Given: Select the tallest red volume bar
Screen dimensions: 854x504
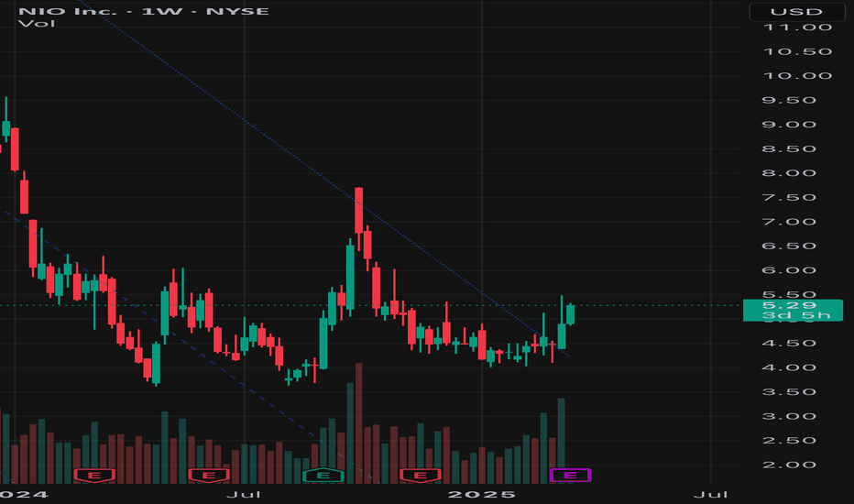Looking at the screenshot, I should 358,423.
